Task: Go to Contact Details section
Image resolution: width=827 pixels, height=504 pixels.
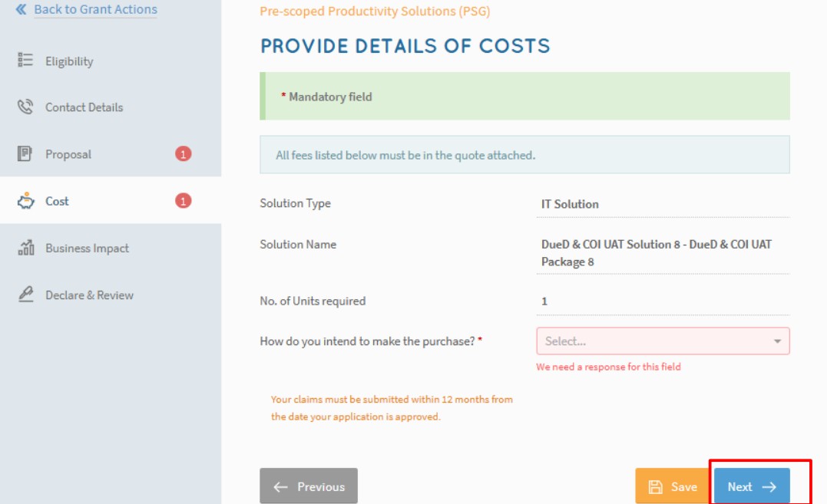Action: click(84, 107)
